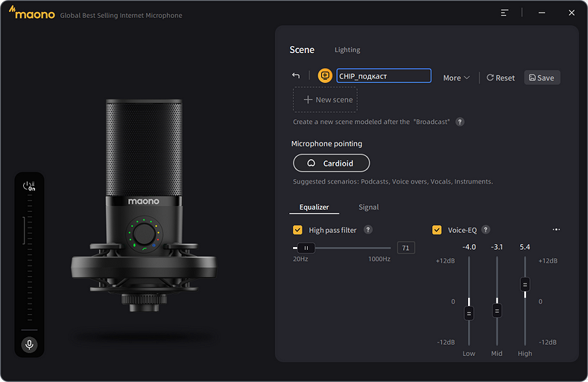
Task: Open the Voice-EQ three-dot options
Action: click(x=556, y=230)
